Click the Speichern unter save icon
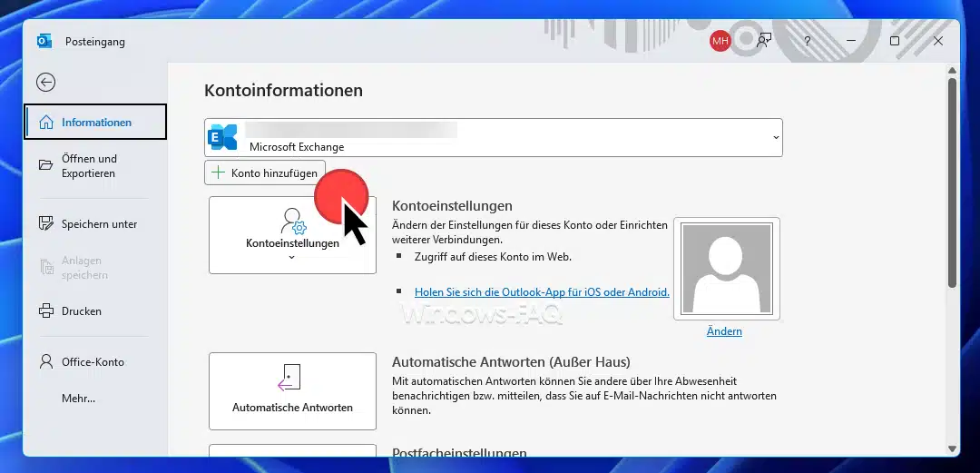 [x=46, y=224]
